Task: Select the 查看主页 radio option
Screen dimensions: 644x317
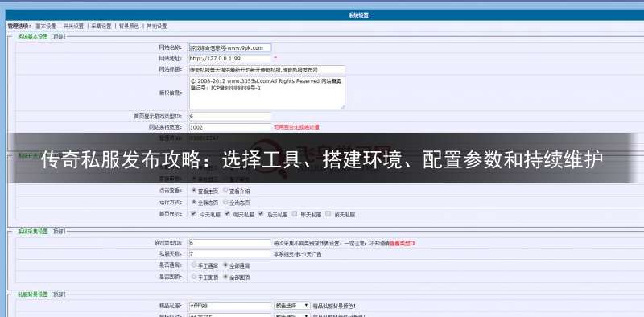Action: 194,191
